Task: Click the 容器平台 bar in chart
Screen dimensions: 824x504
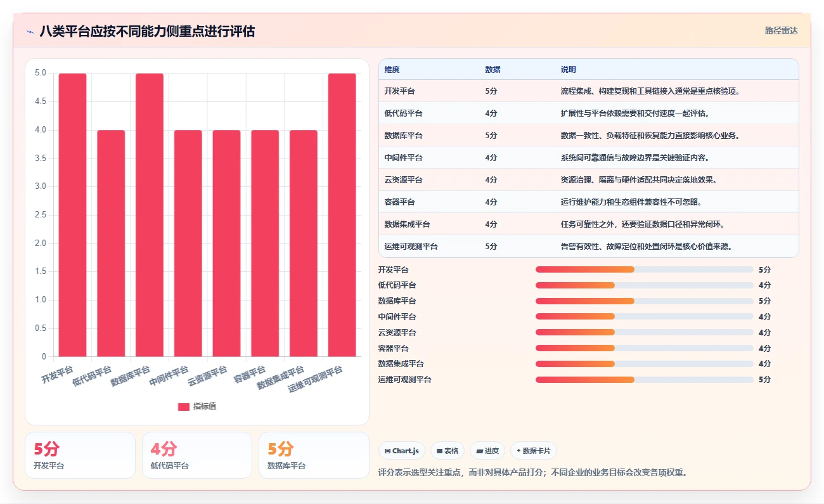Action: [x=265, y=243]
